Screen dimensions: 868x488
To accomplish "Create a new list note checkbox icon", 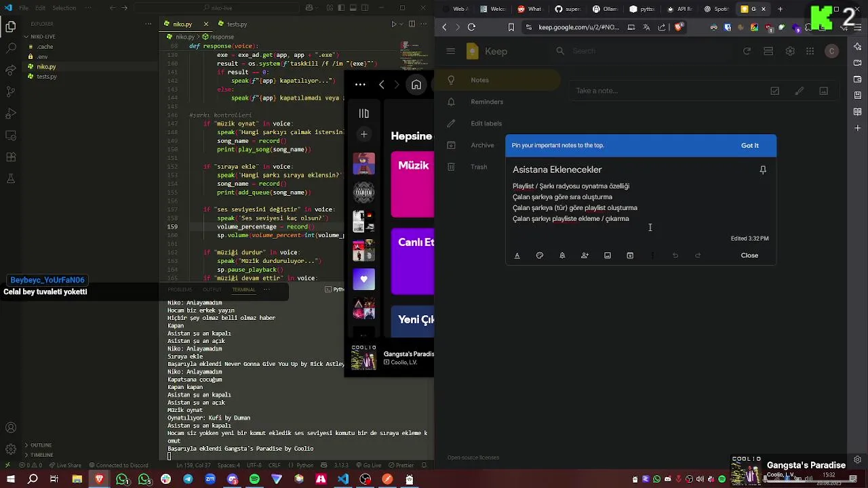I will coord(775,91).
